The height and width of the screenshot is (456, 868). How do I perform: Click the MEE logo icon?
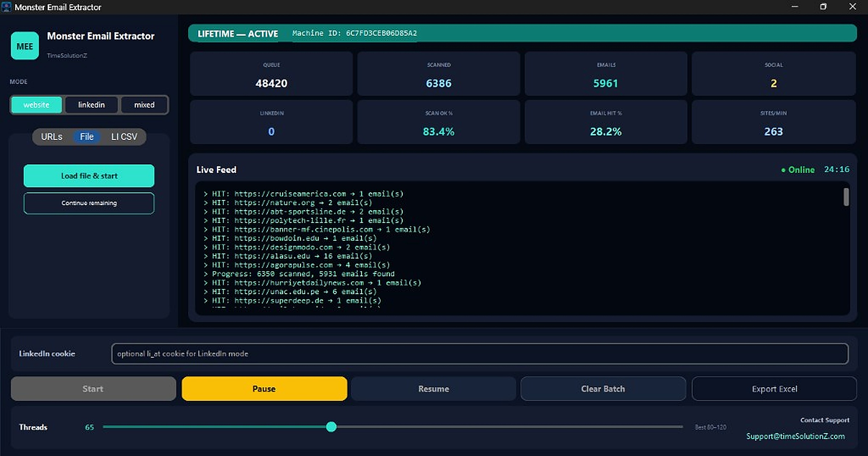pyautogui.click(x=25, y=46)
